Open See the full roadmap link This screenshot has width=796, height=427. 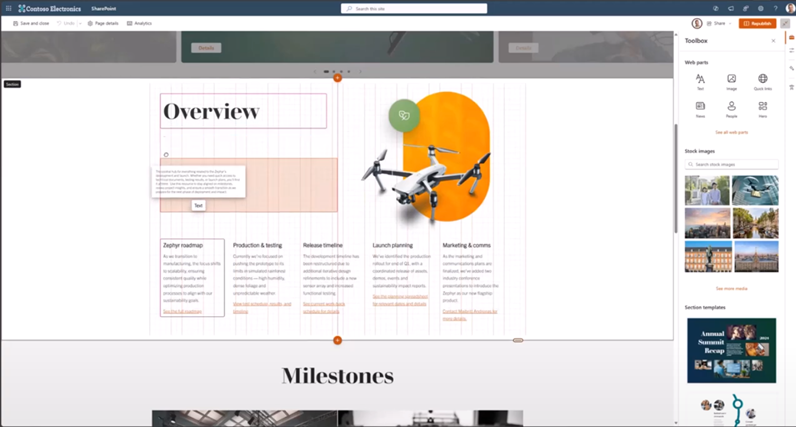(x=182, y=311)
